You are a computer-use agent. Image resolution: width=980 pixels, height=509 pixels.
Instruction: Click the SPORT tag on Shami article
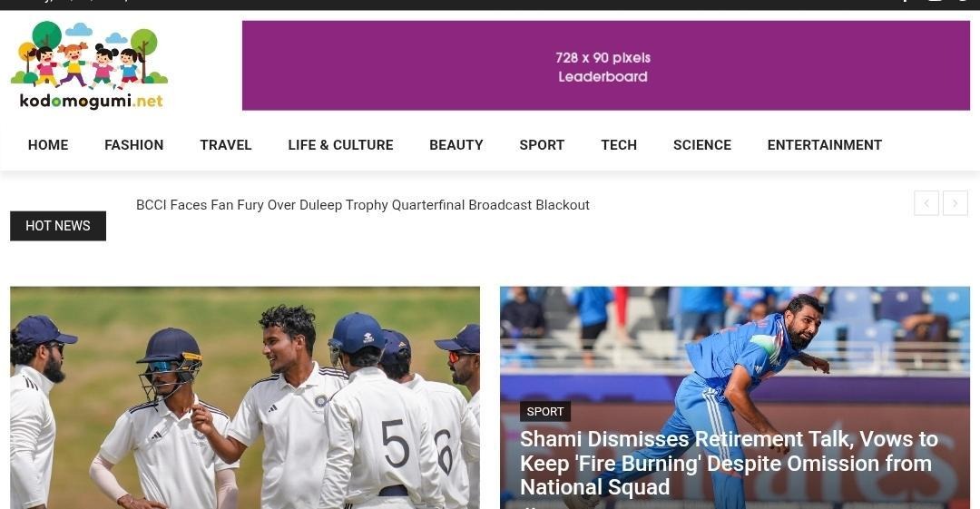pyautogui.click(x=545, y=411)
